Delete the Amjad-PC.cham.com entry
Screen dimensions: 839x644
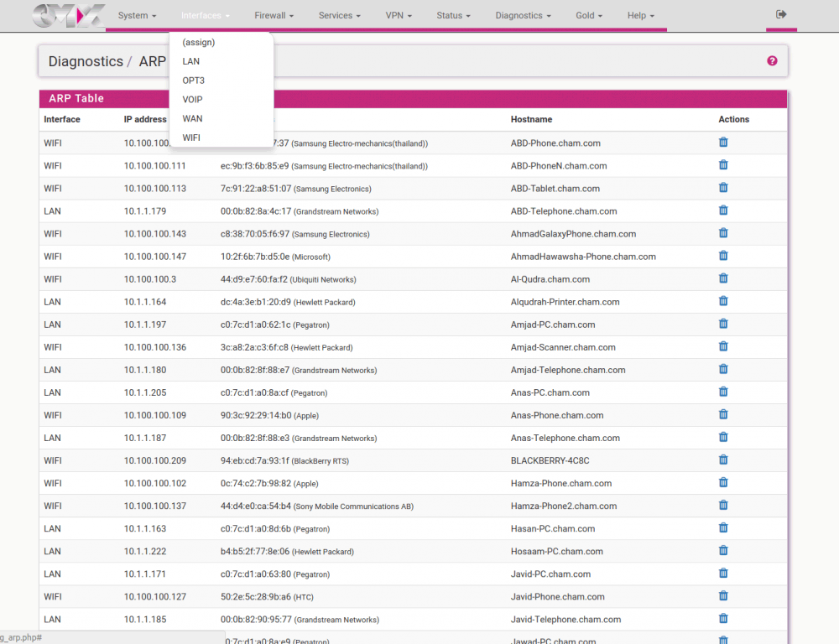click(x=723, y=324)
